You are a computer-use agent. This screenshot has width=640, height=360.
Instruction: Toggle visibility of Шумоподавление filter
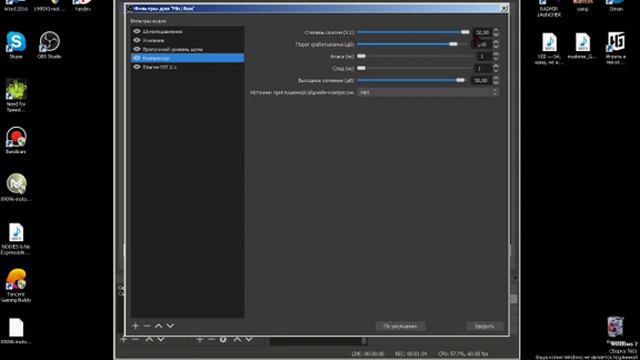[137, 31]
